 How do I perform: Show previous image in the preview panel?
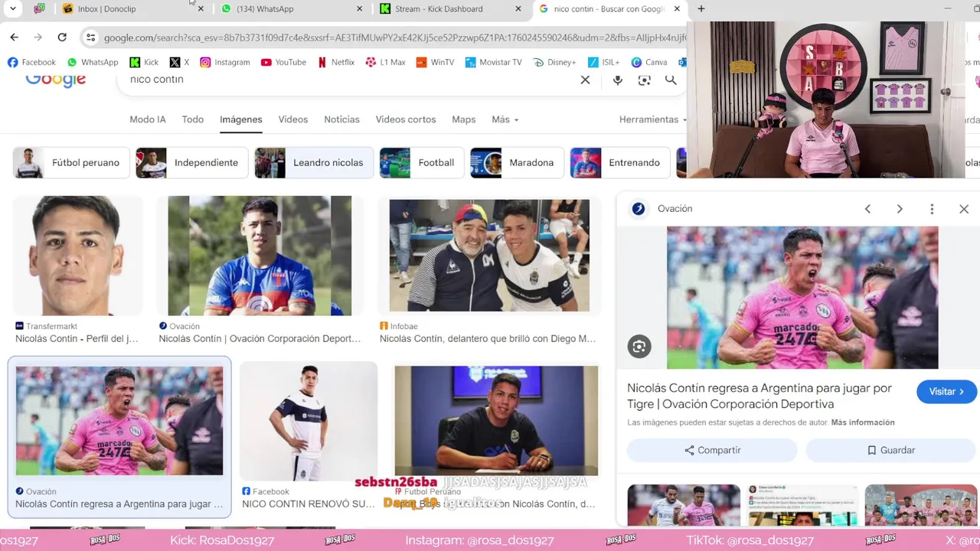867,209
